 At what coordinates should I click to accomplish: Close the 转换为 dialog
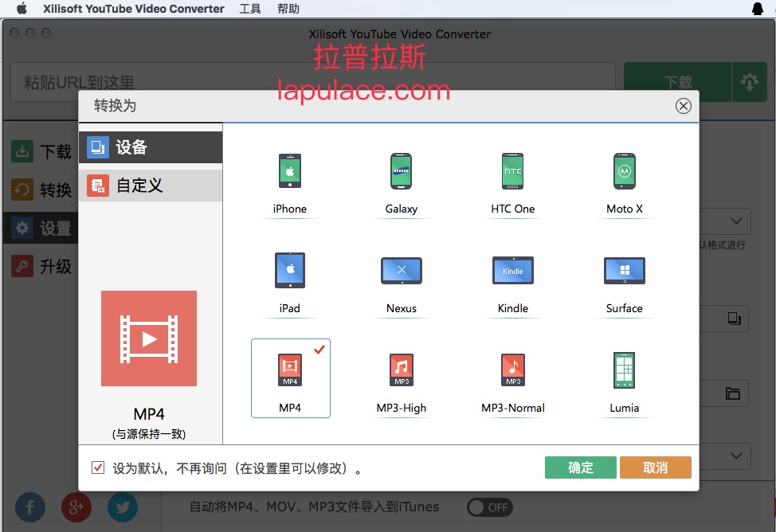(x=684, y=106)
